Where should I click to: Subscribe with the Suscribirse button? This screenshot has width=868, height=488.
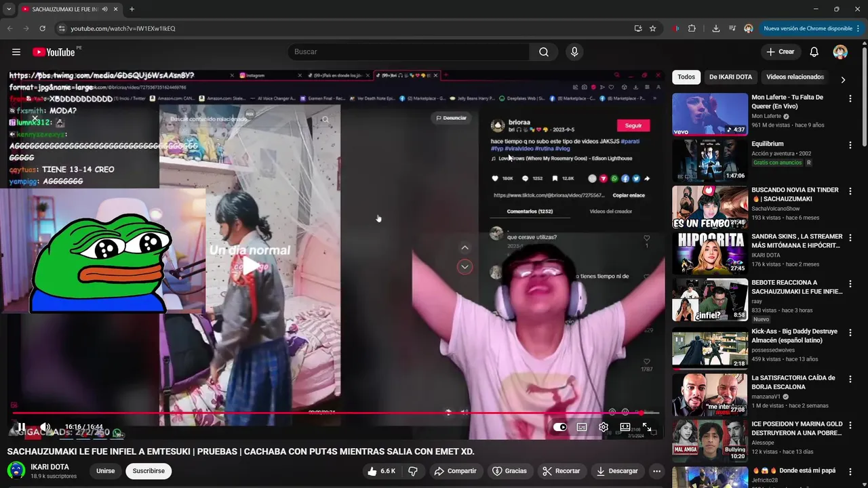tap(149, 470)
